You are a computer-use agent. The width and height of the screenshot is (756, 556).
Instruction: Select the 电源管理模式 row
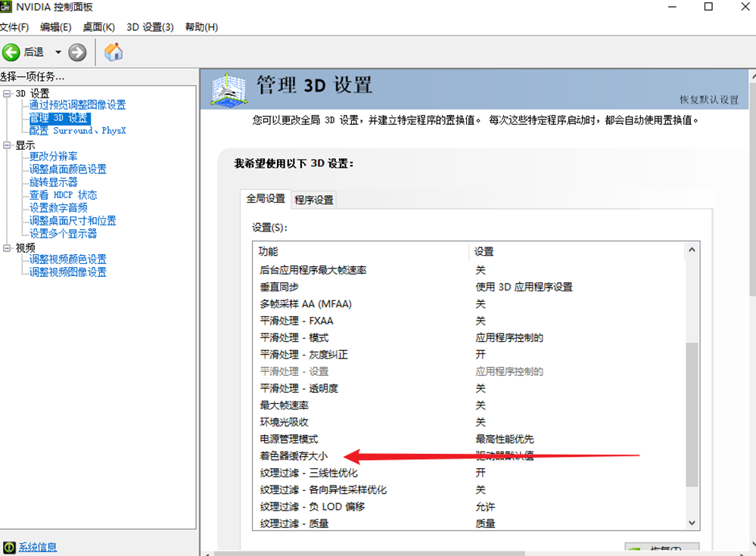point(468,439)
